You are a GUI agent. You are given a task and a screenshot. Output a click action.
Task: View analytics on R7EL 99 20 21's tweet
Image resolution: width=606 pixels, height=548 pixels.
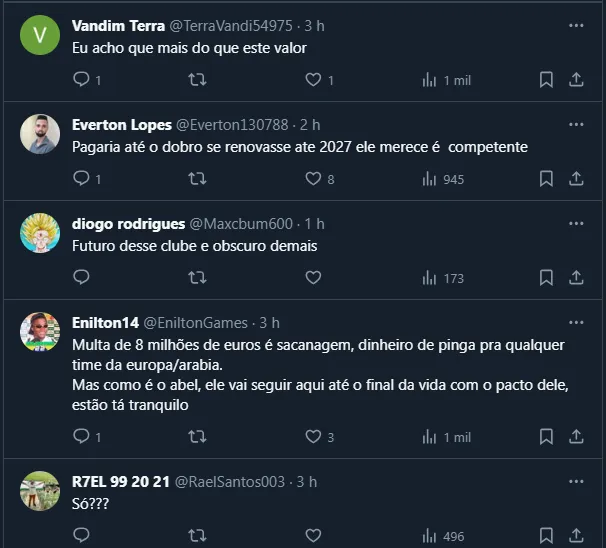430,534
